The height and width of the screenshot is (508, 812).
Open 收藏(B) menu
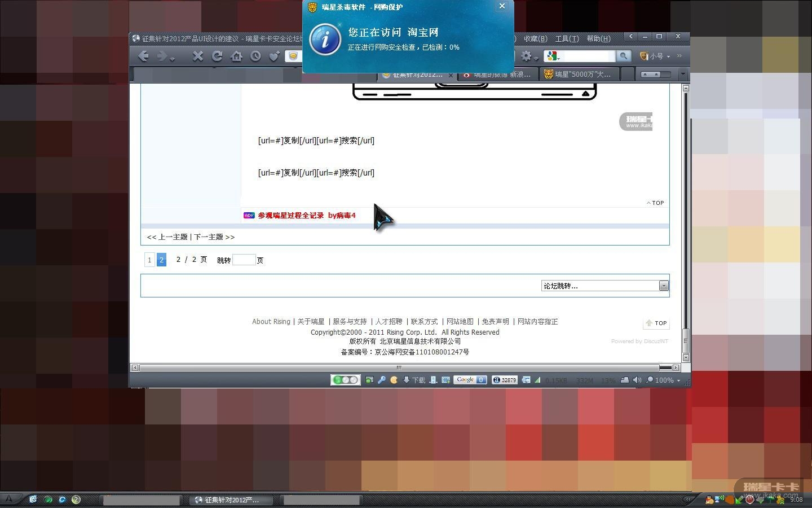535,38
